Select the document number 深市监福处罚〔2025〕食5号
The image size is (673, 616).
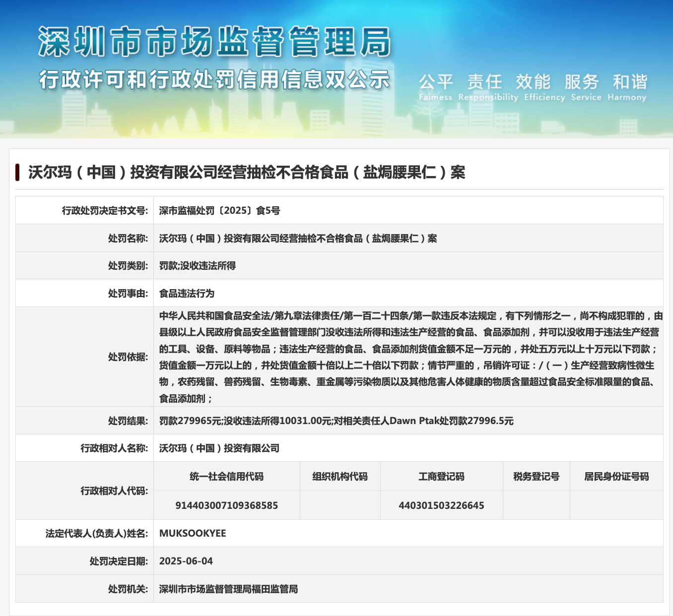tap(219, 210)
